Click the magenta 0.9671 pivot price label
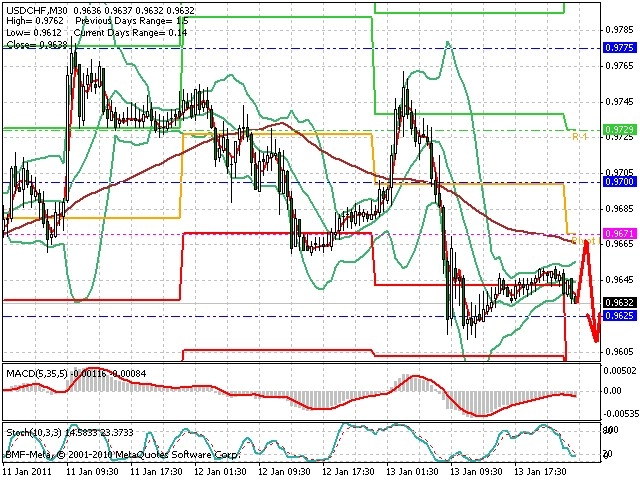The width and height of the screenshot is (640, 480). (620, 233)
